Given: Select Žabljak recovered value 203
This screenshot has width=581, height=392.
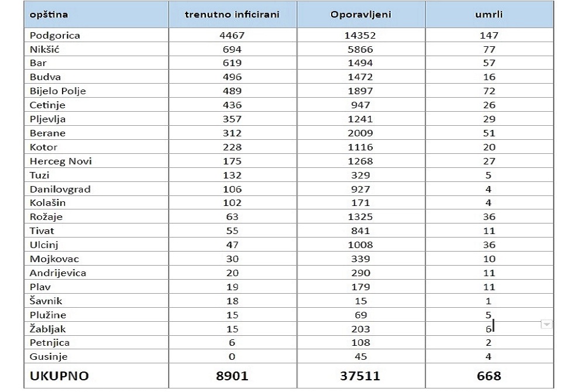Looking at the screenshot, I should (360, 329).
